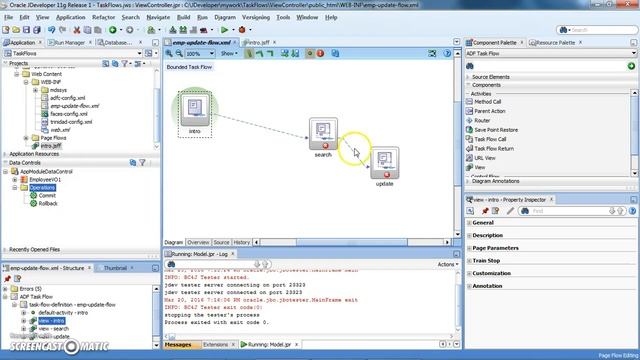Viewport: 640px width, 360px height.
Task: Click the New file toolbar icon
Action: (6, 30)
